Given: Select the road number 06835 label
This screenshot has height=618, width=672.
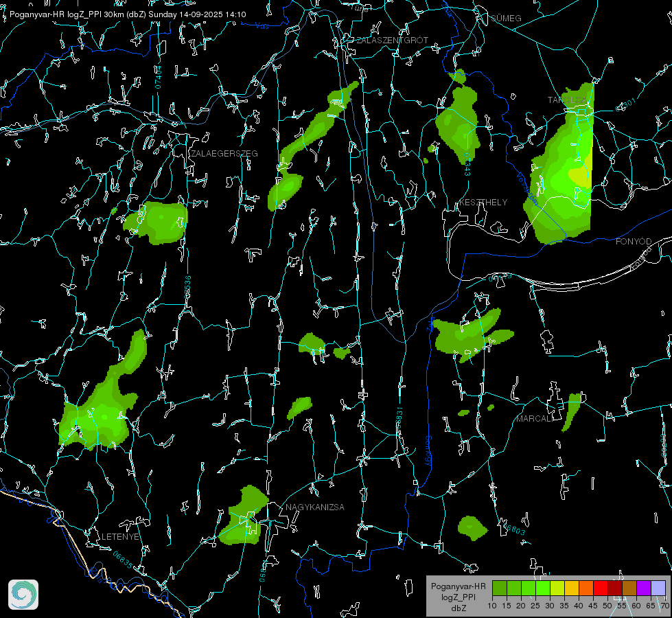Looking at the screenshot, I should pos(123,560).
